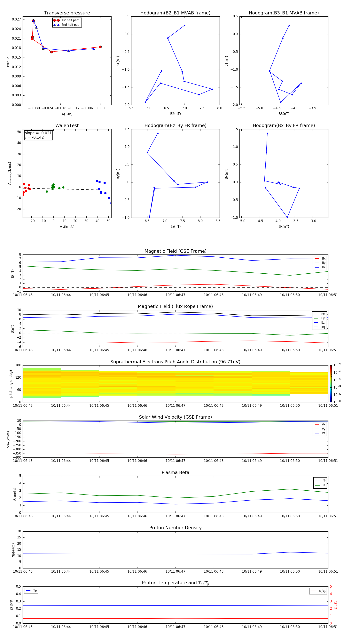Click the '10^-26' colorbar tick label
This screenshot has height=644, width=351.
point(337,365)
